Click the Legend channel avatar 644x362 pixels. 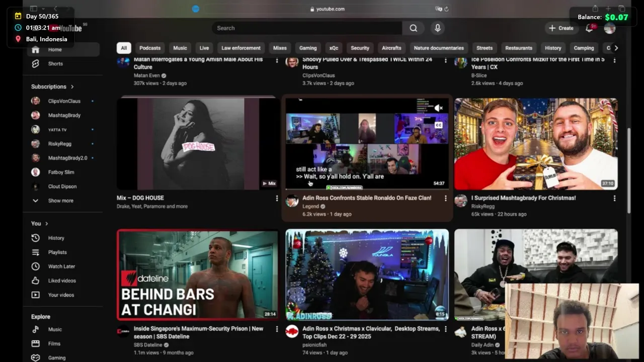(292, 201)
